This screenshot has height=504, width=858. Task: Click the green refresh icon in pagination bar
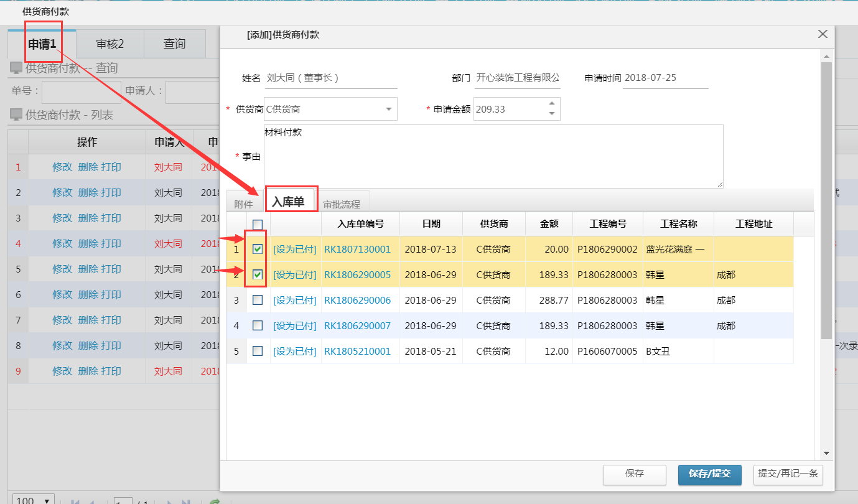click(x=215, y=502)
